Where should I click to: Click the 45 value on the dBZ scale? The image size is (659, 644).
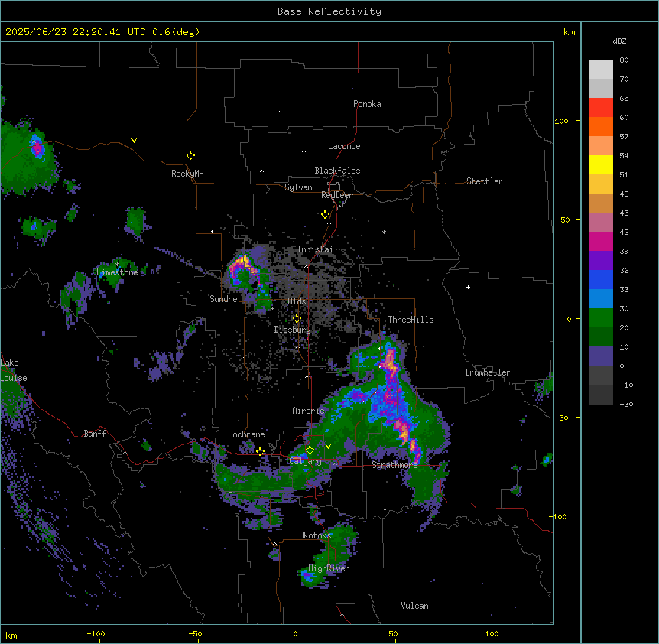pos(624,213)
